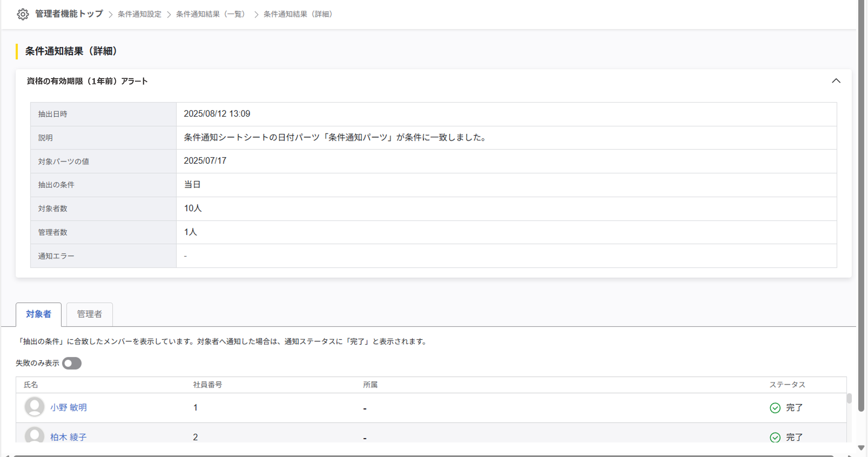This screenshot has width=868, height=457.
Task: Click the green check icon beside 小野 敏明's 完了
Action: [x=775, y=408]
